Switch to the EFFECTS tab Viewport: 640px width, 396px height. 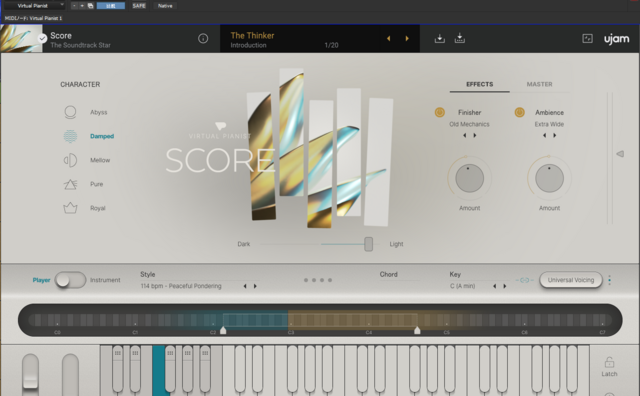pyautogui.click(x=480, y=84)
